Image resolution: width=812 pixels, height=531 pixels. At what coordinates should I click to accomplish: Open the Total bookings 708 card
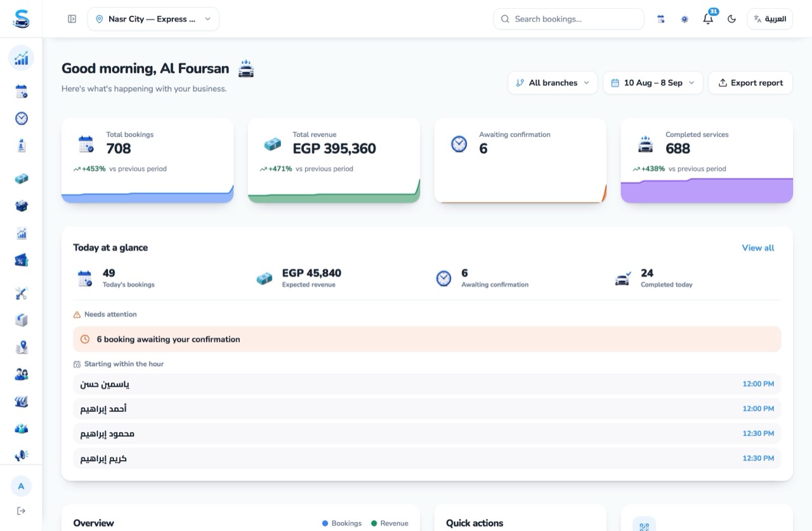[147, 161]
